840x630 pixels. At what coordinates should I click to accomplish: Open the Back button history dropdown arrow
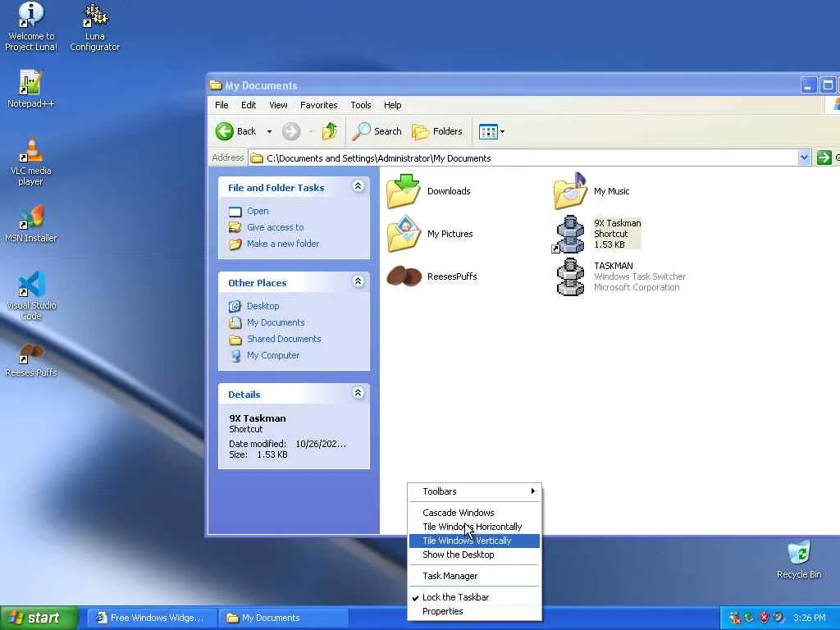point(269,131)
